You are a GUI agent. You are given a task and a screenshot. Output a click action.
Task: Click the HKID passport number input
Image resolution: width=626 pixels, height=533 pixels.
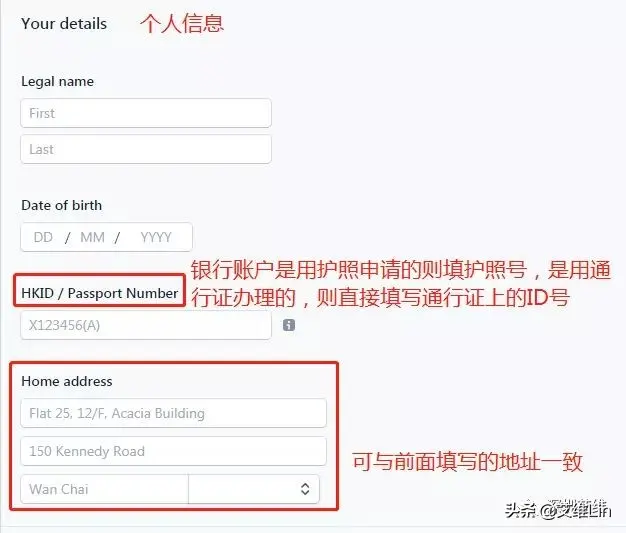[x=146, y=325]
